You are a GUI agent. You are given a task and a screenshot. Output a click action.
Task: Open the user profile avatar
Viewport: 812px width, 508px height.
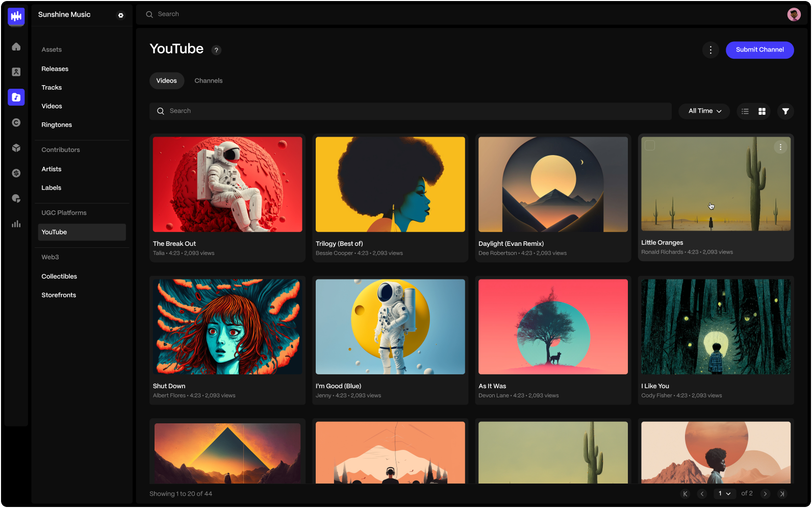click(794, 14)
